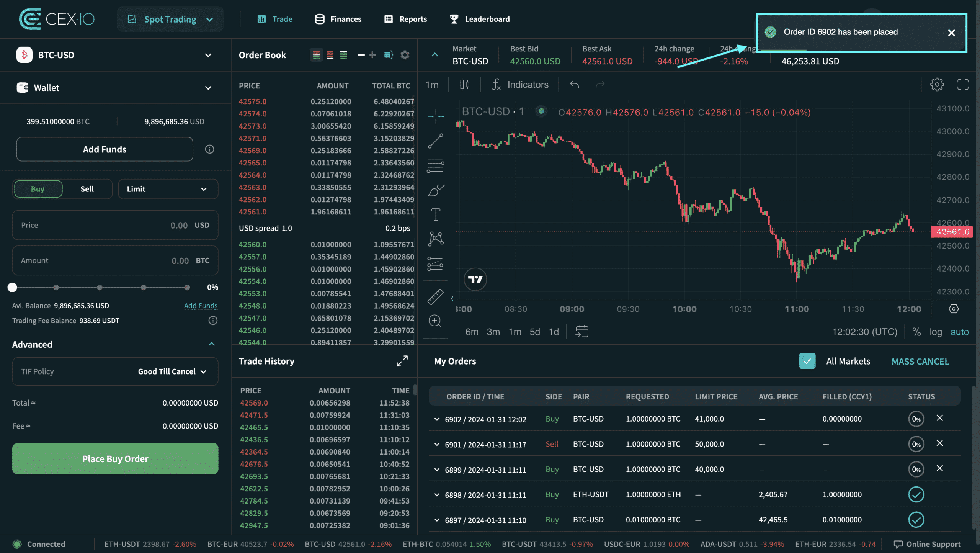Expand the Wallet section
Viewport: 980px width, 553px height.
(115, 88)
